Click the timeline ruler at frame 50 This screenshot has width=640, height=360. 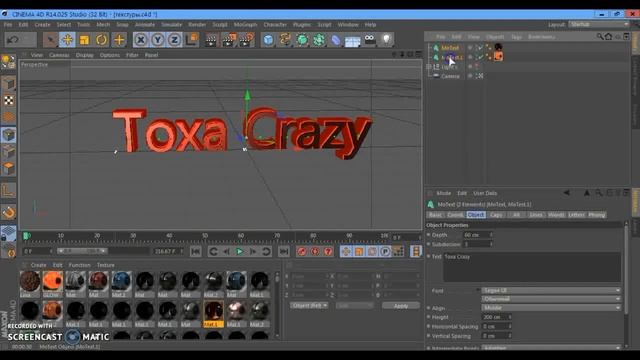point(205,236)
